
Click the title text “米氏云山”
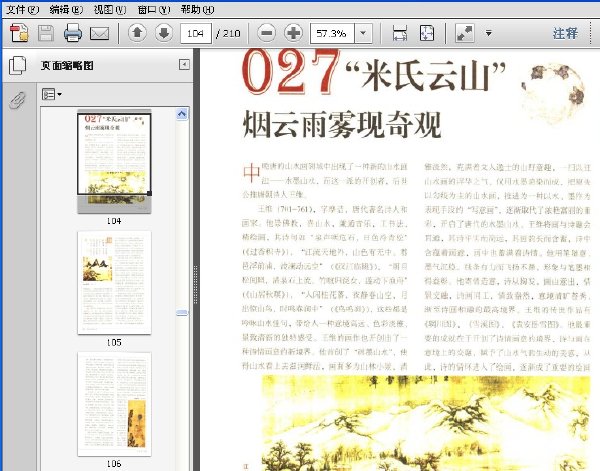[426, 75]
